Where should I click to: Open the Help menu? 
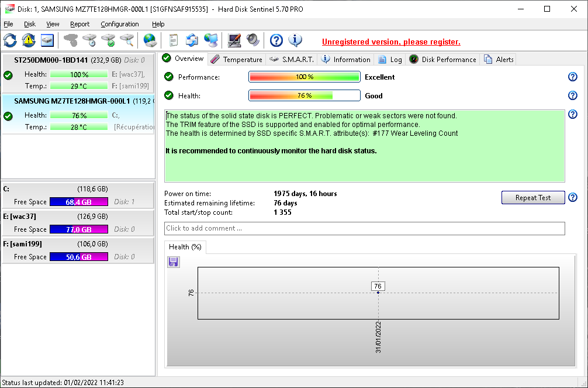pyautogui.click(x=158, y=24)
